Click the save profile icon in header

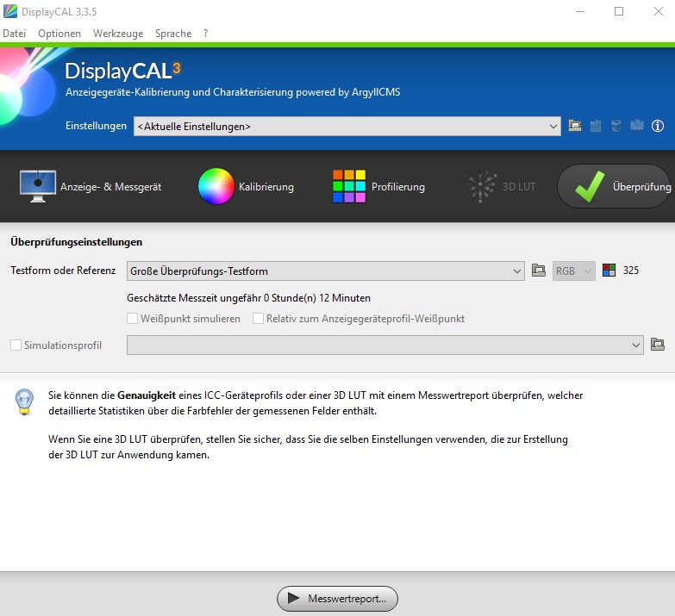[596, 126]
